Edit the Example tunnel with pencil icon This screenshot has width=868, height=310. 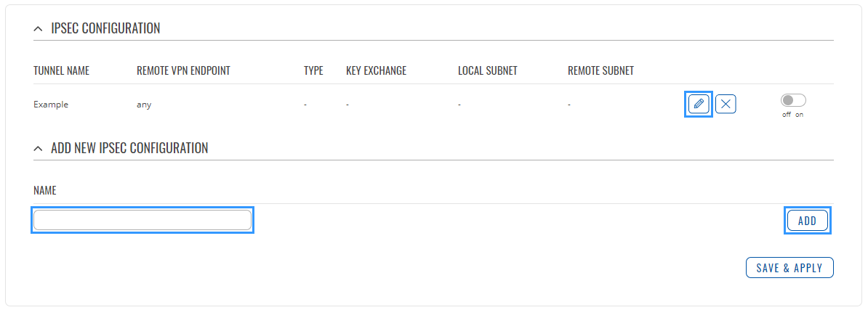point(699,104)
